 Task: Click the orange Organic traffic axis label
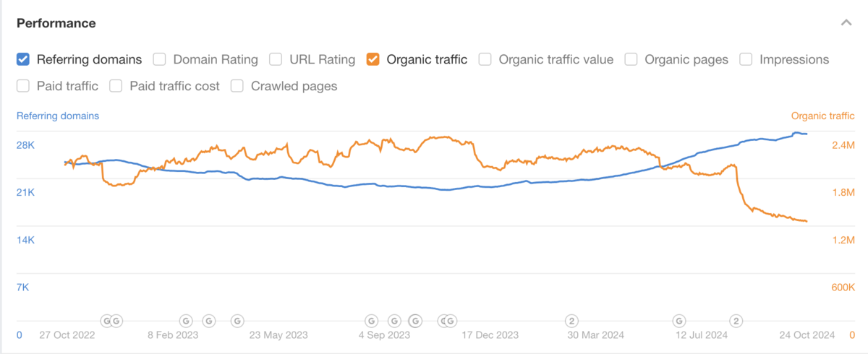pos(822,116)
